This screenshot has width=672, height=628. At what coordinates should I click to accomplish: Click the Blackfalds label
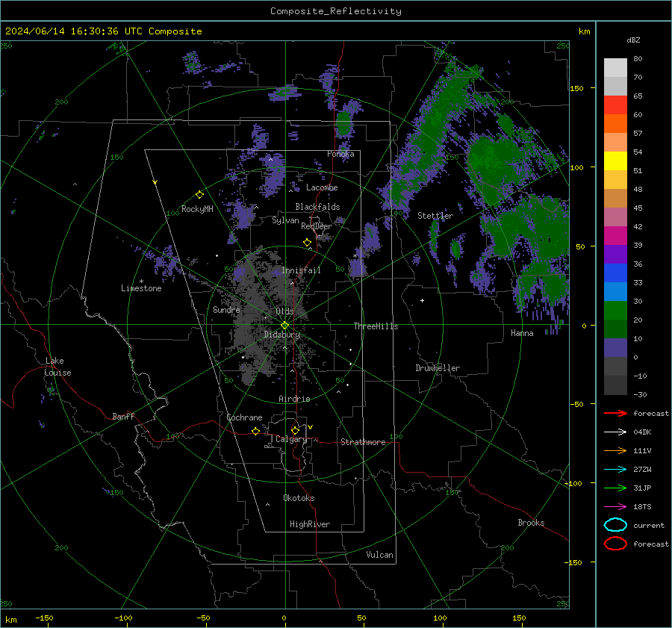[x=317, y=207]
